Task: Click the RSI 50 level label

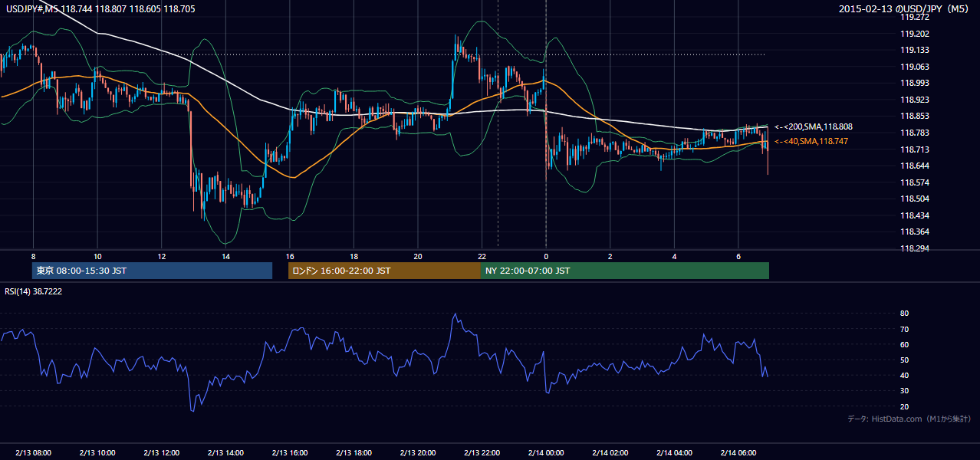Action: click(904, 360)
